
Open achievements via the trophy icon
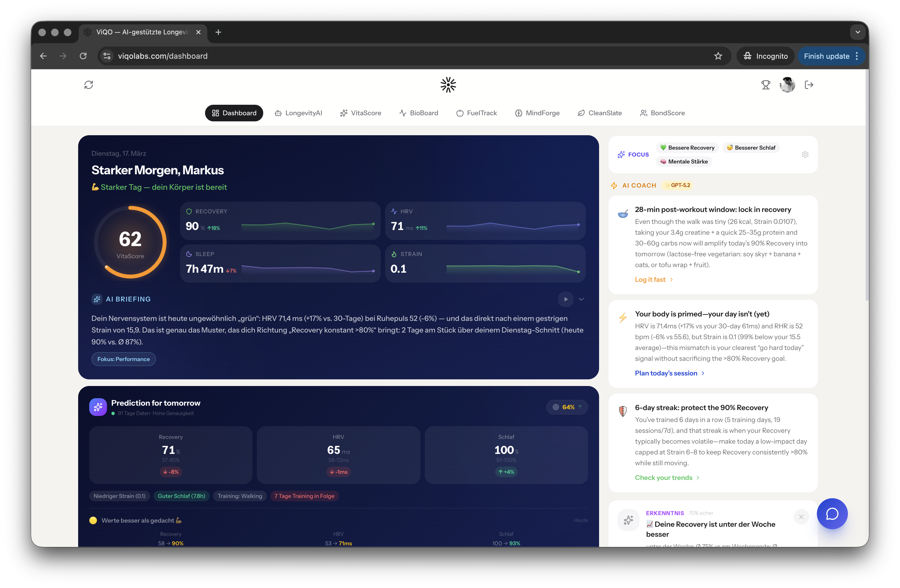tap(766, 85)
